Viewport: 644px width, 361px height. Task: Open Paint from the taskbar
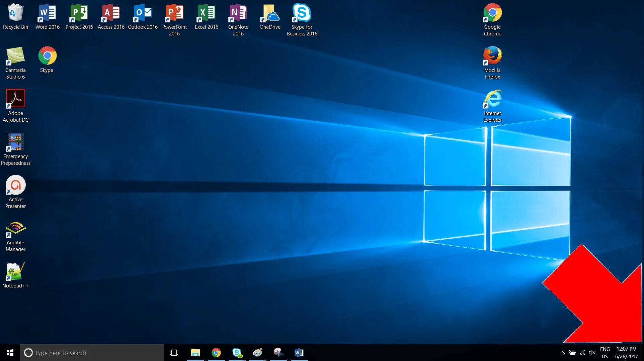258,353
